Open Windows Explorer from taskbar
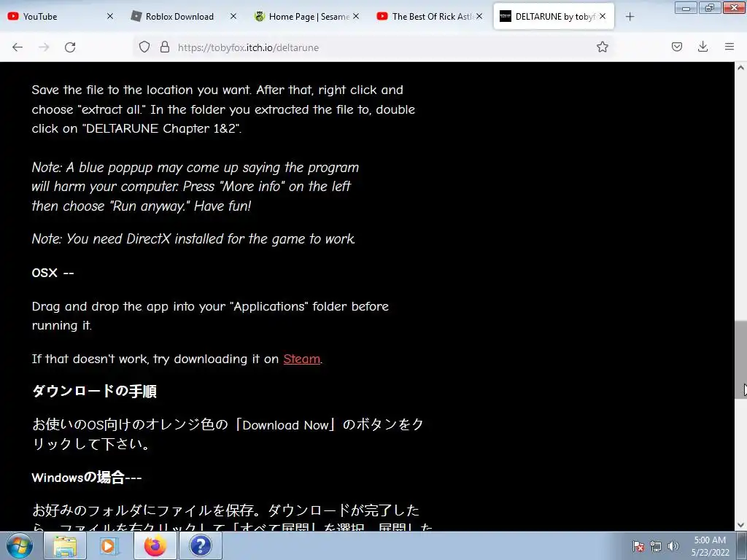 (x=65, y=545)
